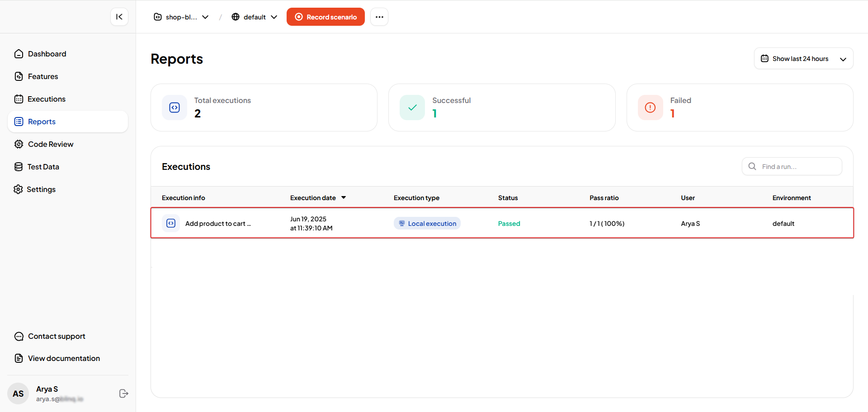Open the default environment dropdown
The image size is (868, 412).
[255, 17]
